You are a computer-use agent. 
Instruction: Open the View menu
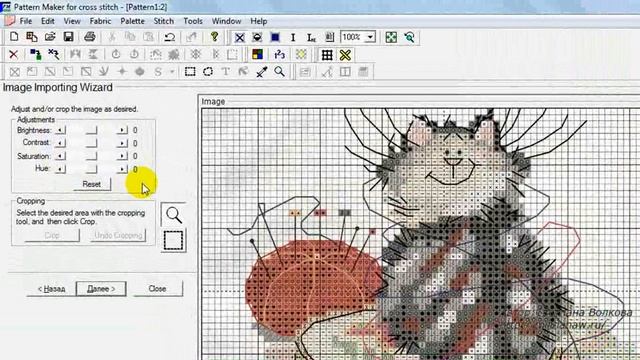pos(72,21)
